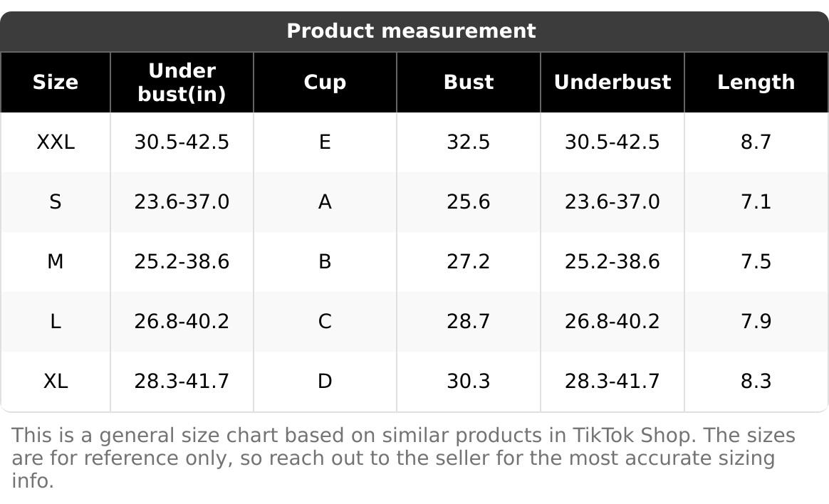Select the bust value 28.7
Screen dimensions: 829x504
pos(469,322)
